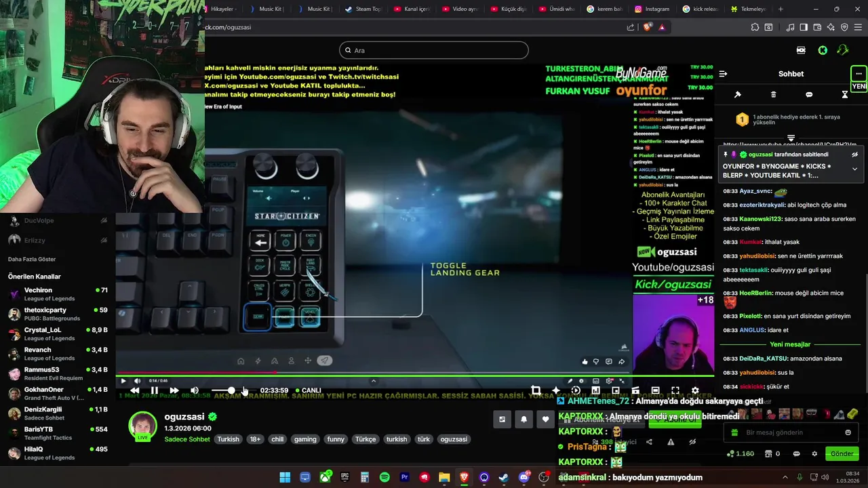This screenshot has width=868, height=488.
Task: Open the channel points 1.160 balance
Action: click(x=740, y=453)
